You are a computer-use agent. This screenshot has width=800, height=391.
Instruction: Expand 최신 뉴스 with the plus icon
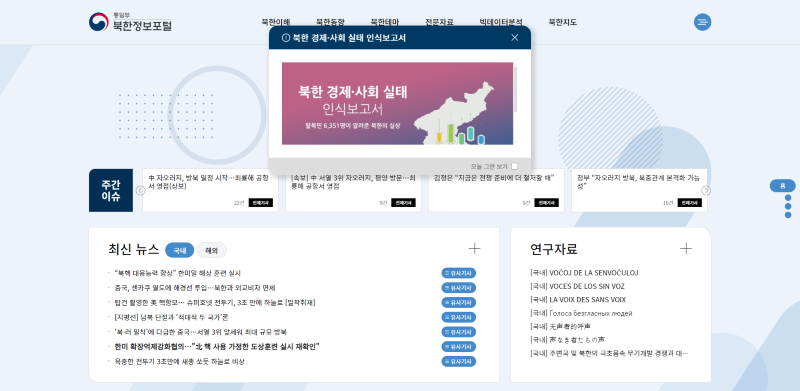tap(474, 249)
